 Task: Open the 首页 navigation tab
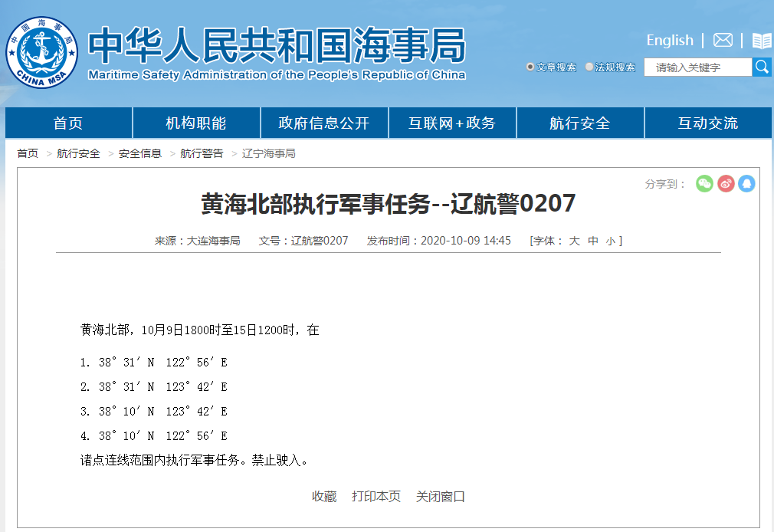(68, 123)
